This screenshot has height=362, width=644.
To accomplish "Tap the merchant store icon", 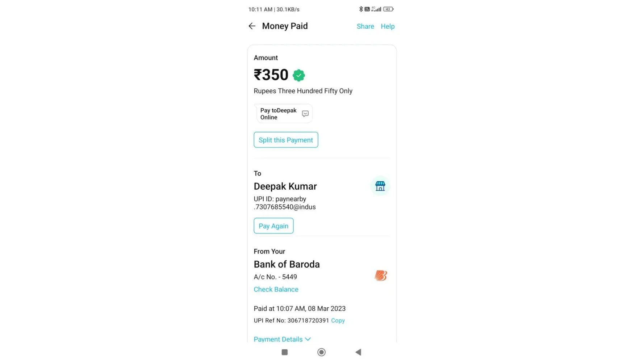I will 380,186.
